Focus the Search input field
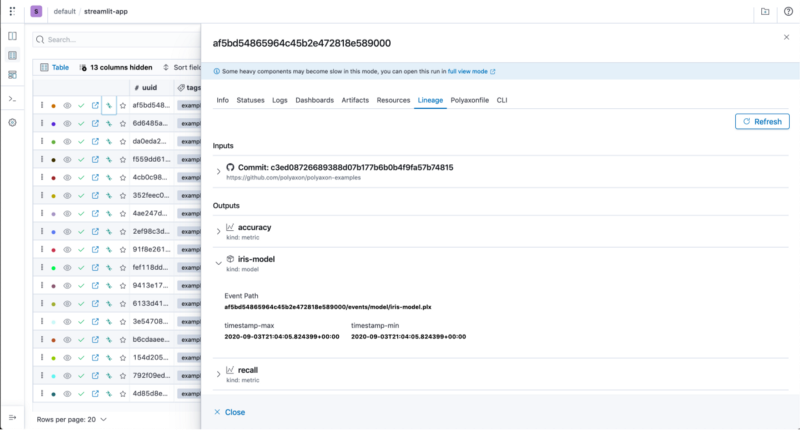 (117, 39)
